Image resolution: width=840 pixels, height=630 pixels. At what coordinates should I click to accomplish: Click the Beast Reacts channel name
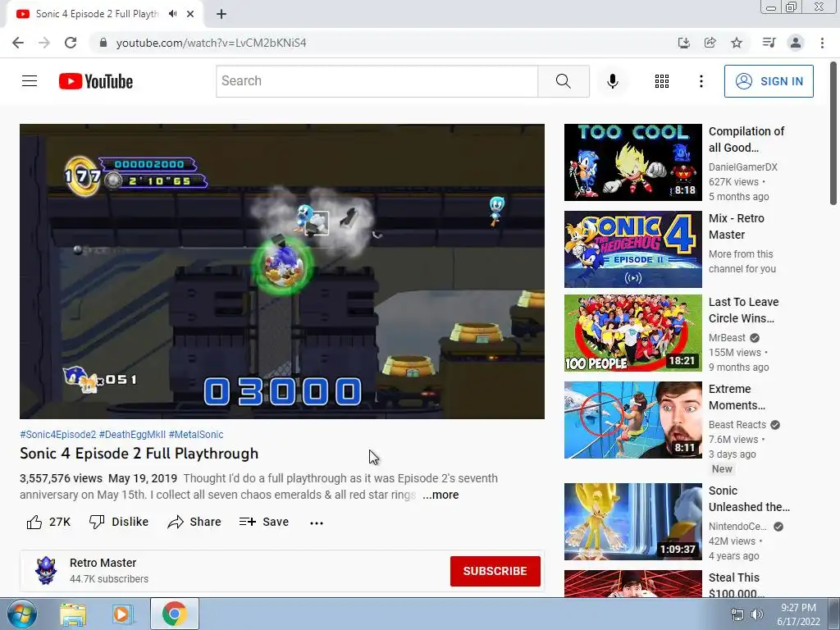coord(737,425)
